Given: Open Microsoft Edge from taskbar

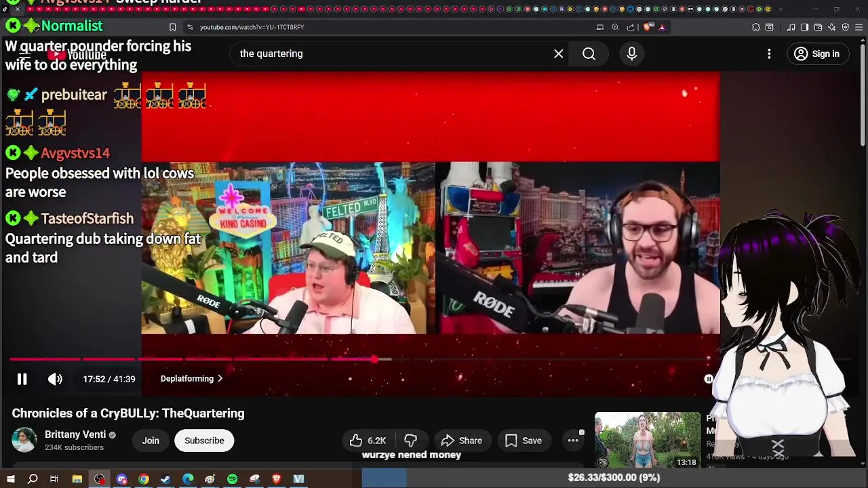Looking at the screenshot, I should (x=188, y=479).
